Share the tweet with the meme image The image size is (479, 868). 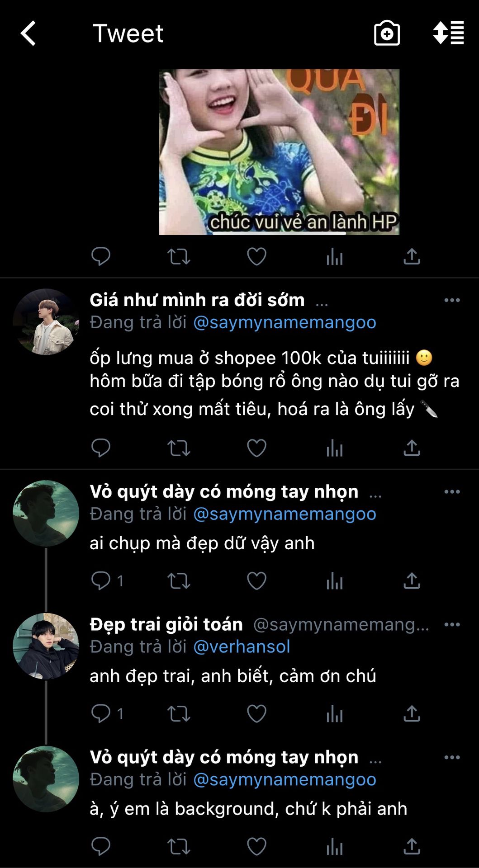point(412,256)
